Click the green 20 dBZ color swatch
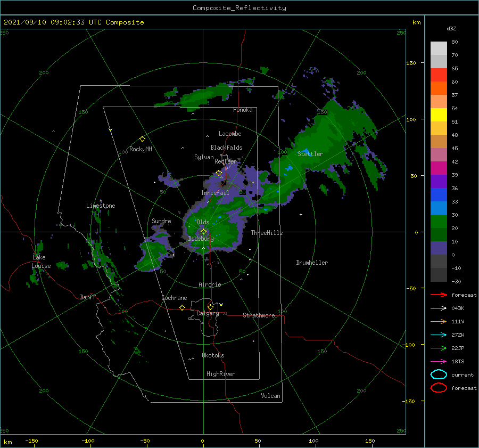Screen dimensions: 479x448 click(439, 222)
